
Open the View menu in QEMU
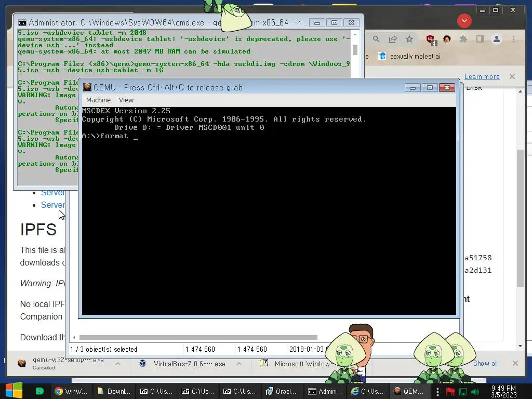126,100
